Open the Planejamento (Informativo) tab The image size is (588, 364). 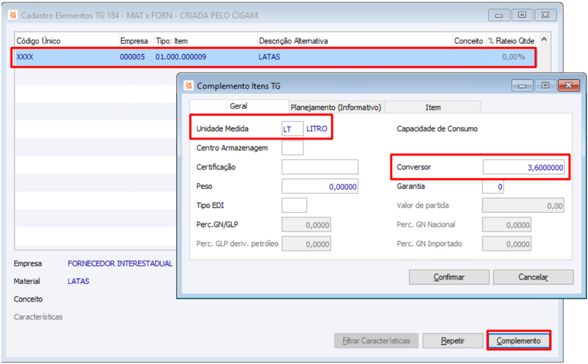336,107
